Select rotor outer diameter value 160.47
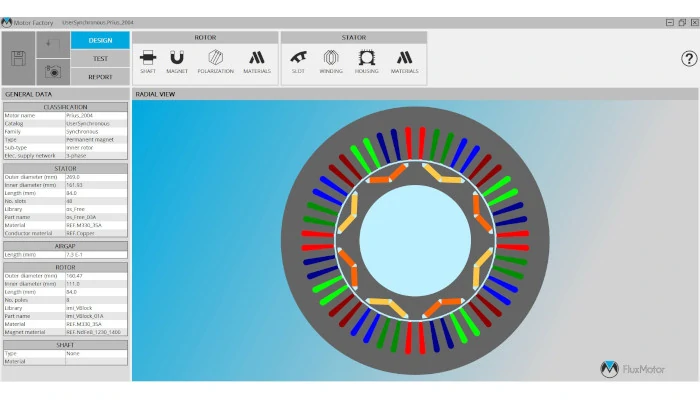Image resolution: width=700 pixels, height=400 pixels. tap(96, 276)
